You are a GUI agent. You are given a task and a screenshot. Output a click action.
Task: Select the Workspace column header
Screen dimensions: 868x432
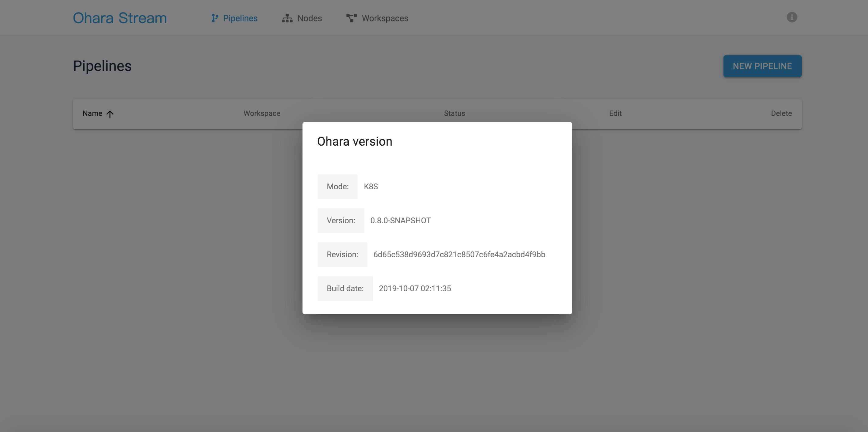point(262,113)
